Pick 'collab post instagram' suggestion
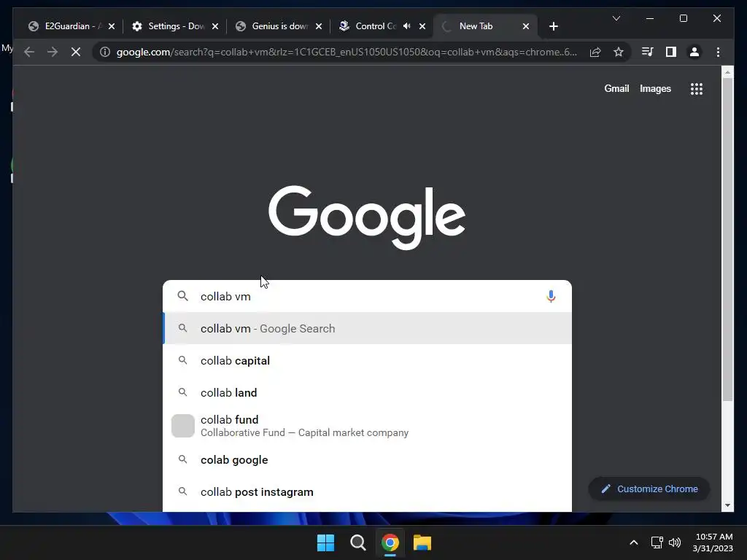This screenshot has height=560, width=747. point(367,492)
